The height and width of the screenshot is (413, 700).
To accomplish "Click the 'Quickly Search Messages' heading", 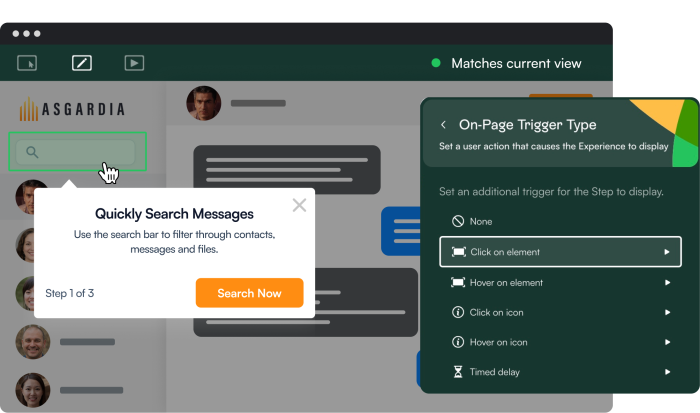I will (x=174, y=214).
